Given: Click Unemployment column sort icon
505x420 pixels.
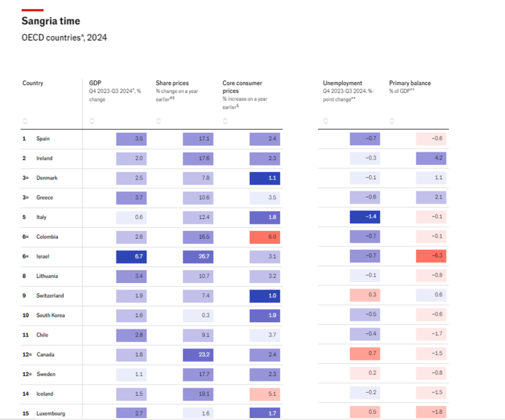Looking at the screenshot, I should click(x=326, y=121).
